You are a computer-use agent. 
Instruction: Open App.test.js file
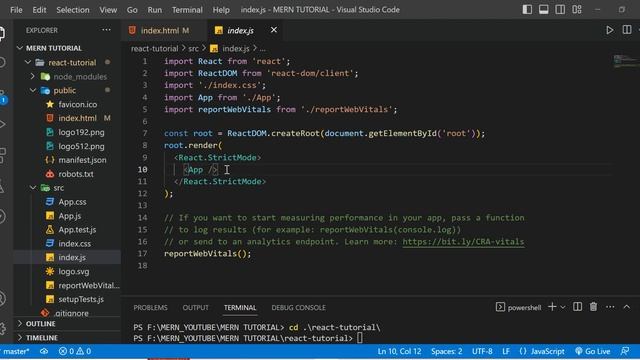(71, 230)
